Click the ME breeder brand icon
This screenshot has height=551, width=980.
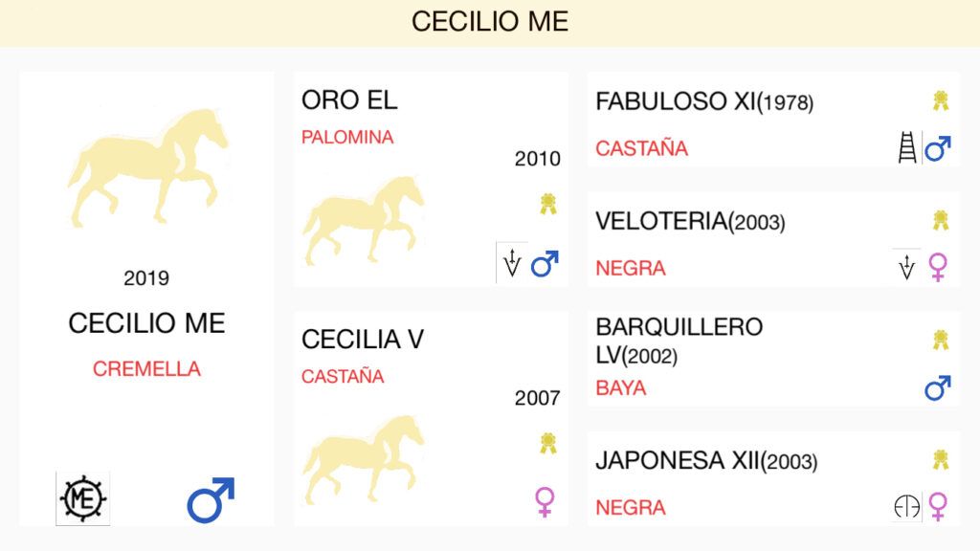coord(83,498)
